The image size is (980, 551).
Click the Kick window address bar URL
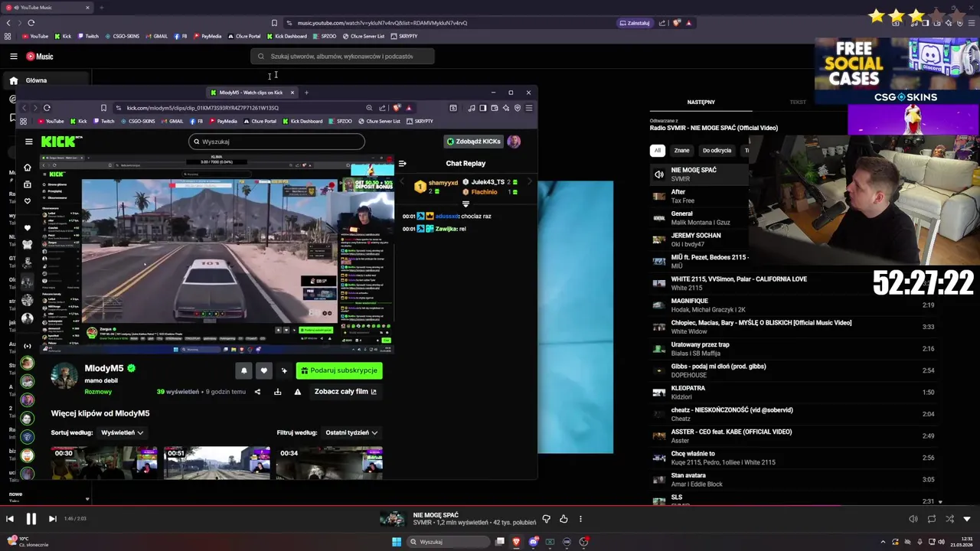[x=203, y=108]
